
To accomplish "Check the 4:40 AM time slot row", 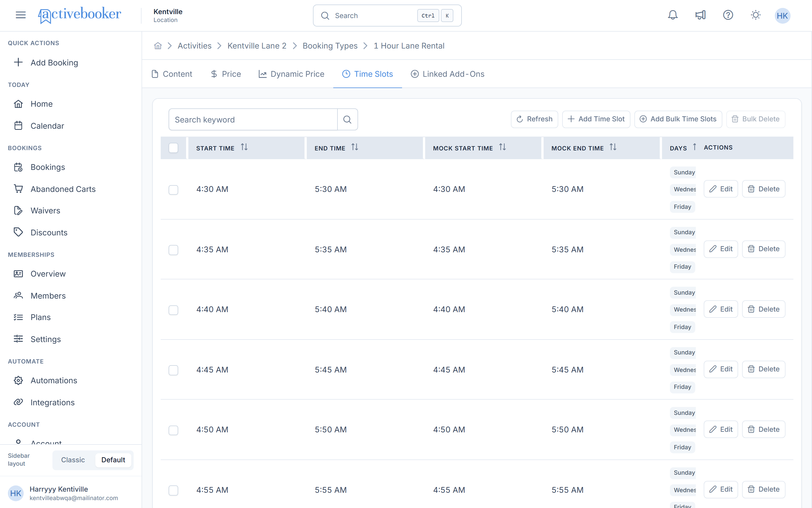I will click(173, 310).
